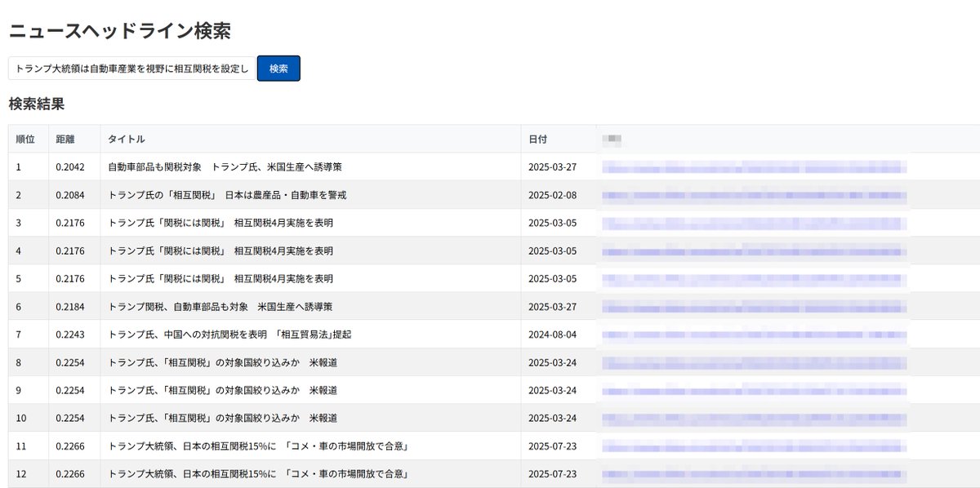This screenshot has height=488, width=980.
Task: Click the 順位 column header
Action: pyautogui.click(x=25, y=140)
